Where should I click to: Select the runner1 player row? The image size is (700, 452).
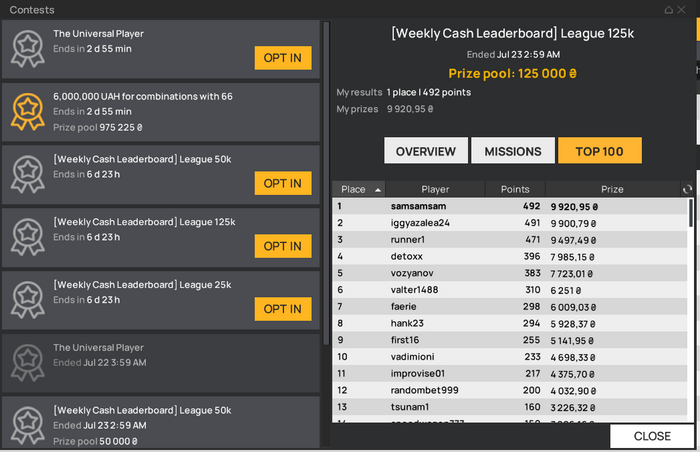(x=510, y=240)
